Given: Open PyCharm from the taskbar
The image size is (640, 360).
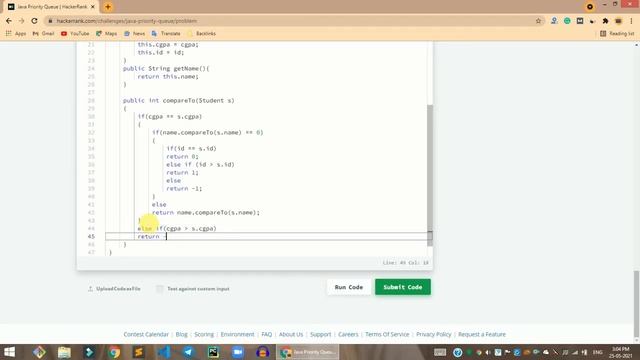Looking at the screenshot, I should point(213,352).
